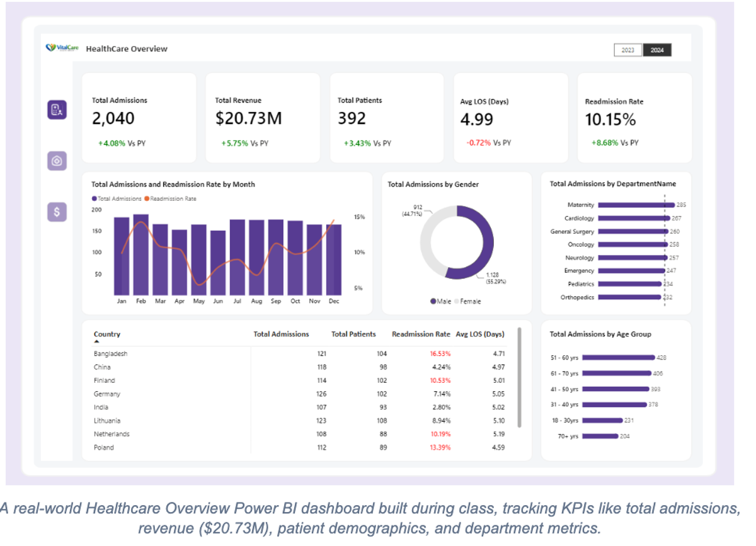The width and height of the screenshot is (756, 546).
Task: Select the Maternity department bar
Action: (636, 205)
